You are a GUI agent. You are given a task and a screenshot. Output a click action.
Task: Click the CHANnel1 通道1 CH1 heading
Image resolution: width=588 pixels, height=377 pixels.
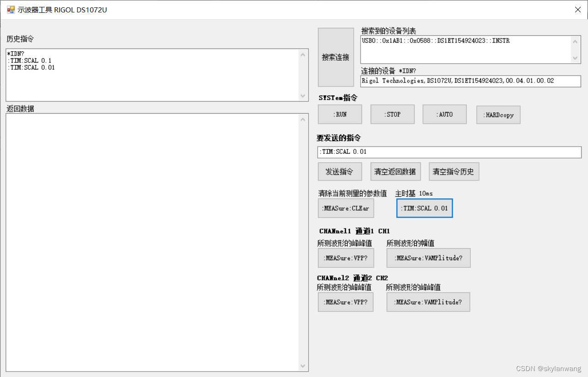(x=355, y=231)
